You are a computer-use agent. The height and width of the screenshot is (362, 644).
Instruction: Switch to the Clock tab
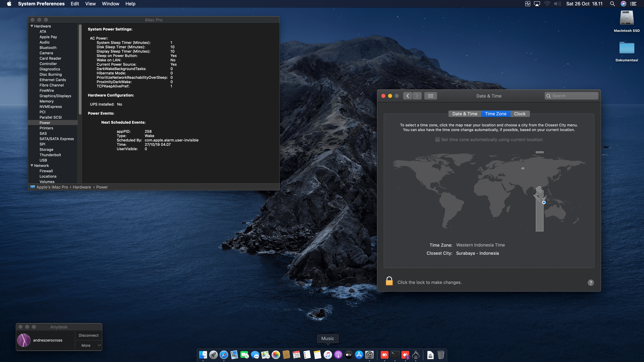point(520,114)
